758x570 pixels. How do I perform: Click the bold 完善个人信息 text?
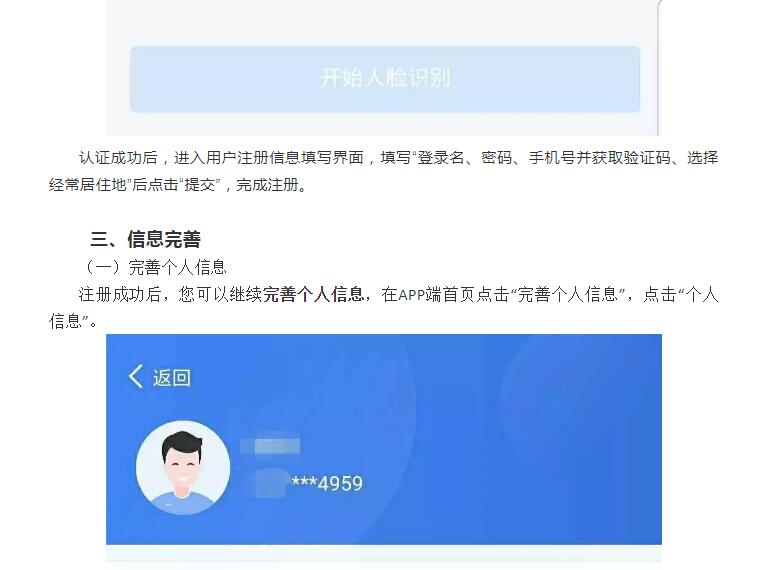click(x=313, y=294)
